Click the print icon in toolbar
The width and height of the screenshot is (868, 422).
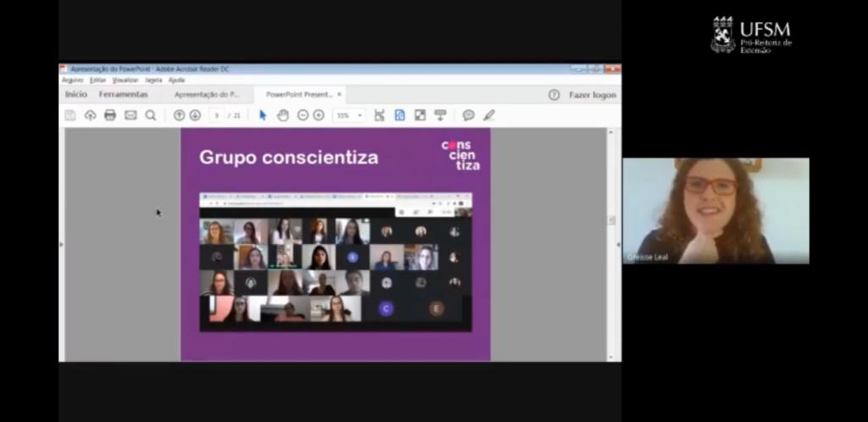point(110,115)
